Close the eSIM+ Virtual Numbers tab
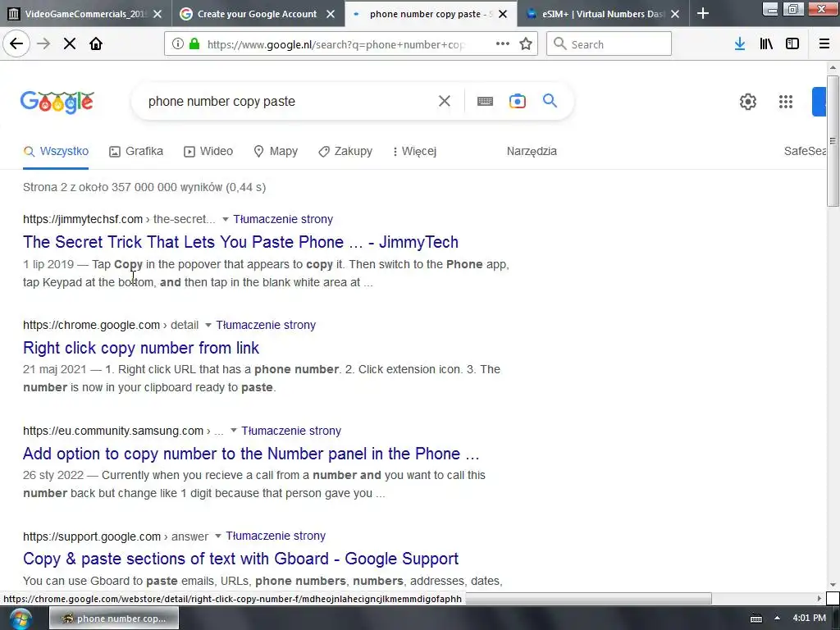 675,14
